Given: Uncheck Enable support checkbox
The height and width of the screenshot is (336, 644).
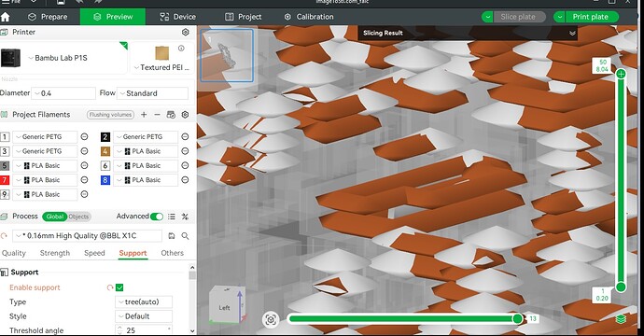Looking at the screenshot, I should (x=119, y=287).
